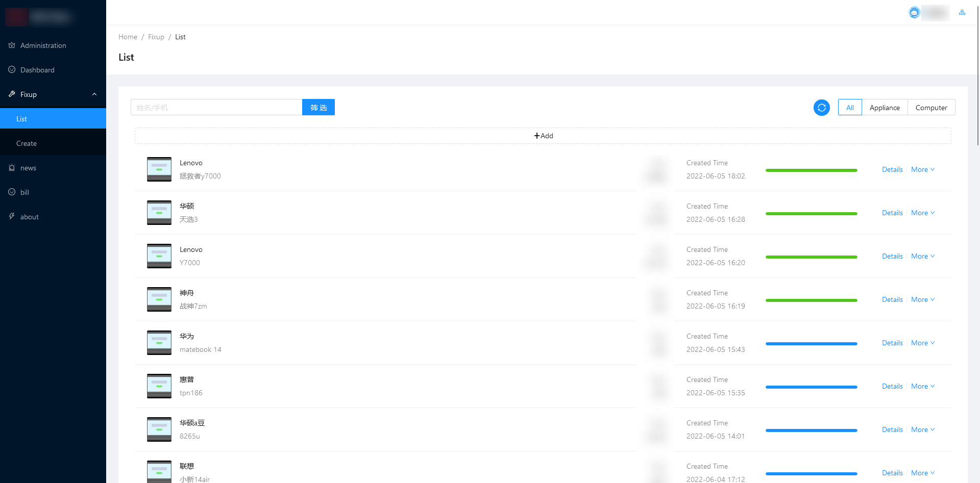Click the 神舟 战神7zm device image
The height and width of the screenshot is (483, 980).
point(159,299)
